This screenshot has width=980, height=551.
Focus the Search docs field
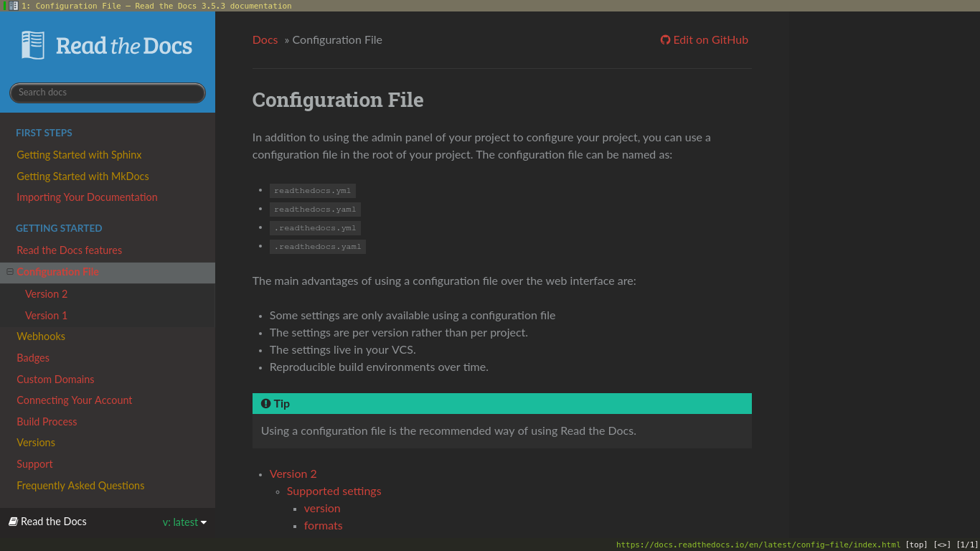108,93
